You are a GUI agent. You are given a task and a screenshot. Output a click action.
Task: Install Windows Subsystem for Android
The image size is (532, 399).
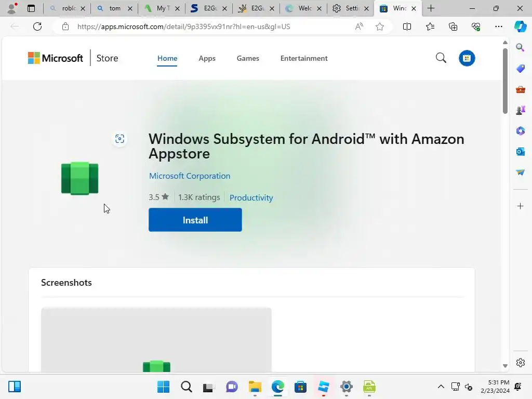[195, 220]
